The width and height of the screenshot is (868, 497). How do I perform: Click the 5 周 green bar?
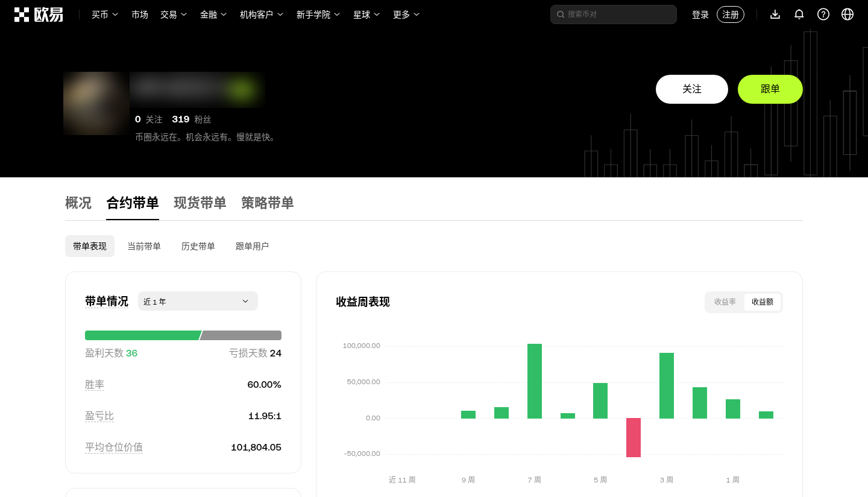(600, 400)
